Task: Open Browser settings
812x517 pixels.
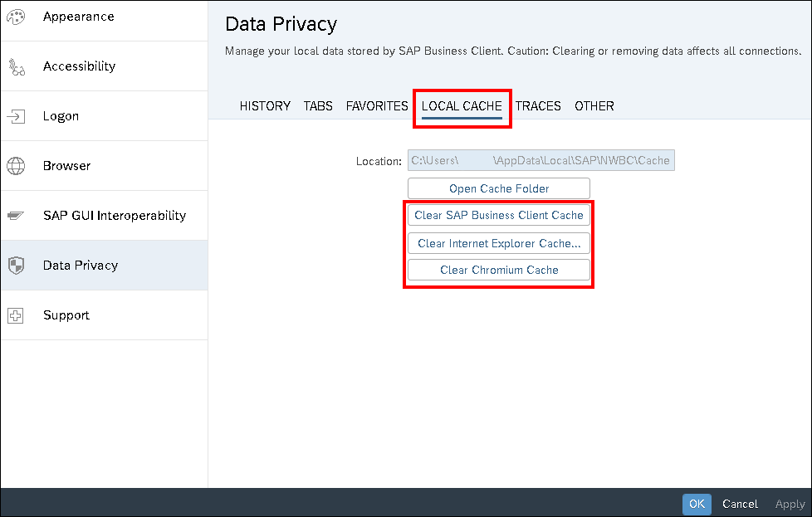Action: pyautogui.click(x=66, y=166)
